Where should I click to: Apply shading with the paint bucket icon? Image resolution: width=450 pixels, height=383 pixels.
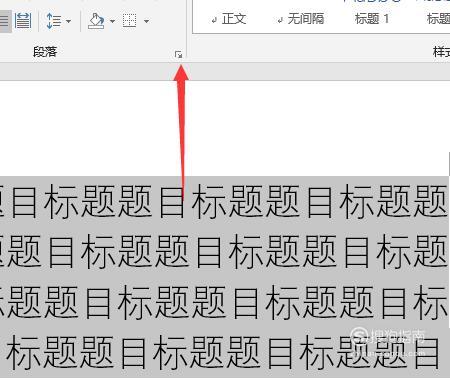pos(96,21)
